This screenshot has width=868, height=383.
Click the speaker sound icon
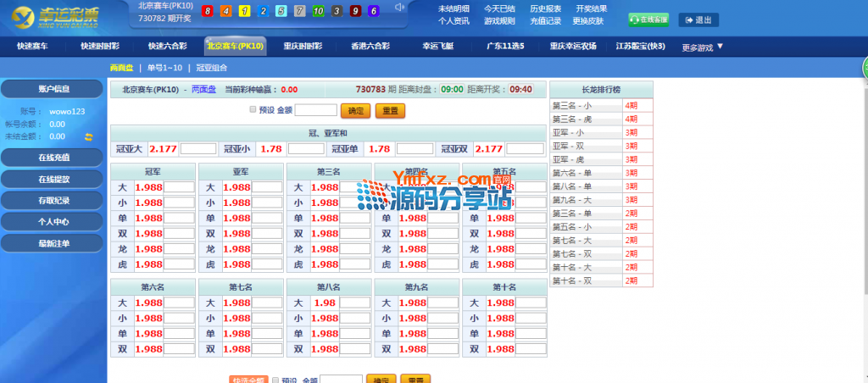tap(399, 10)
